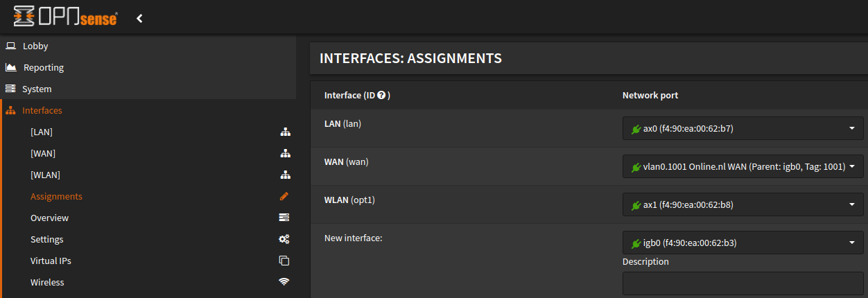Collapse the Interfaces menu section
Screen dimensions: 868x298
pos(42,111)
